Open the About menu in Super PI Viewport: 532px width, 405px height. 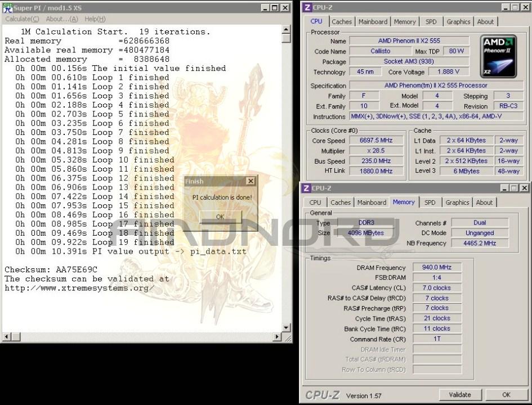pyautogui.click(x=62, y=19)
